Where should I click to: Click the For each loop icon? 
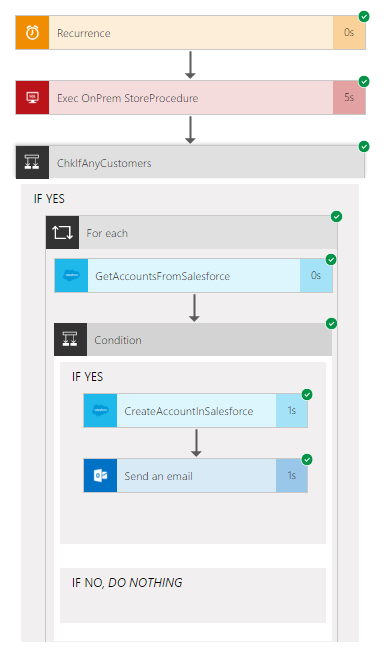point(63,233)
